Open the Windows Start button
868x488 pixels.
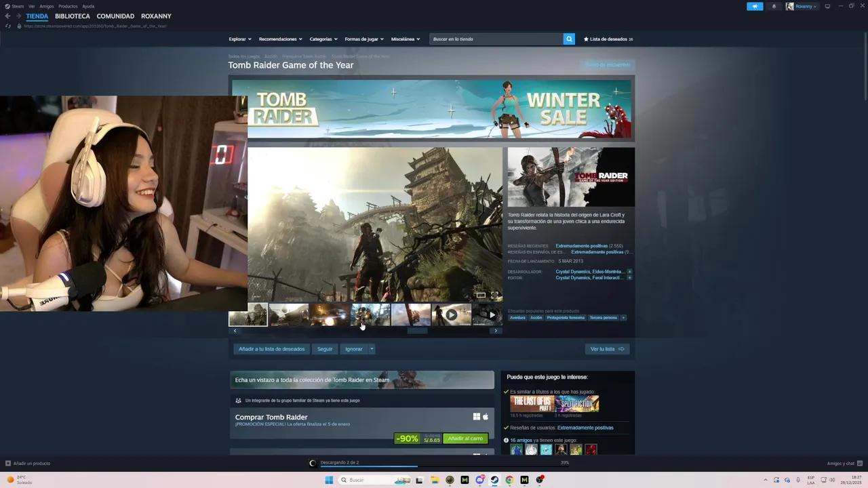[x=329, y=480]
